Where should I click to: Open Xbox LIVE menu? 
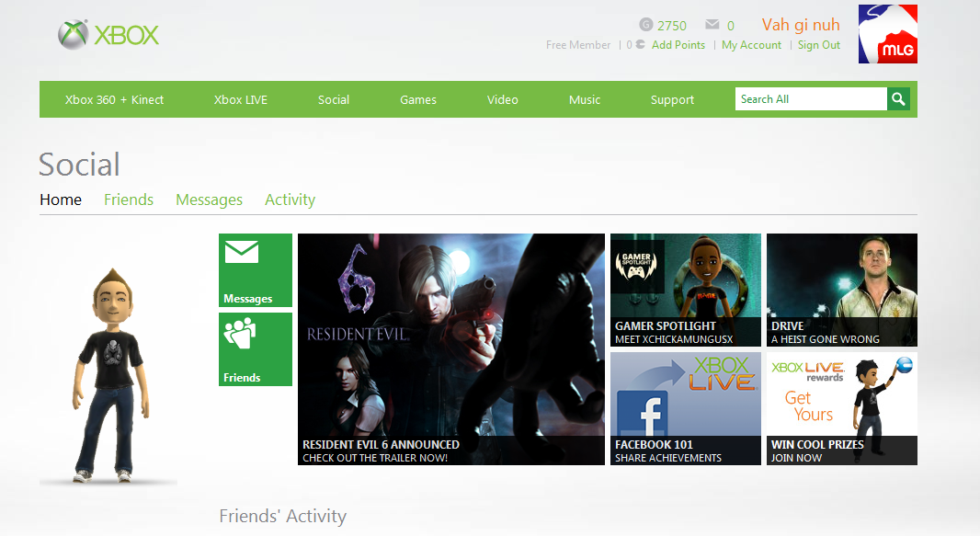point(241,99)
